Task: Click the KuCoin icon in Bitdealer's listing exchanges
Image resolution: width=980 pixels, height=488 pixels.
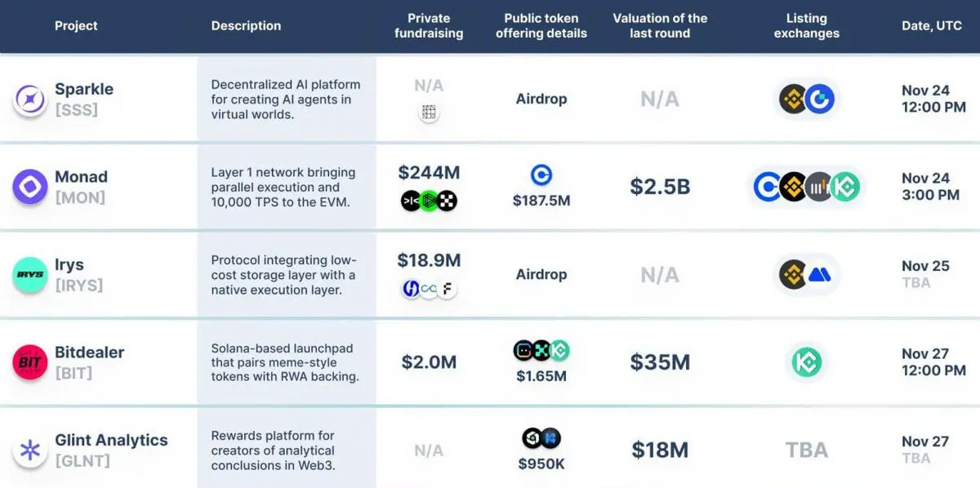Action: click(807, 362)
